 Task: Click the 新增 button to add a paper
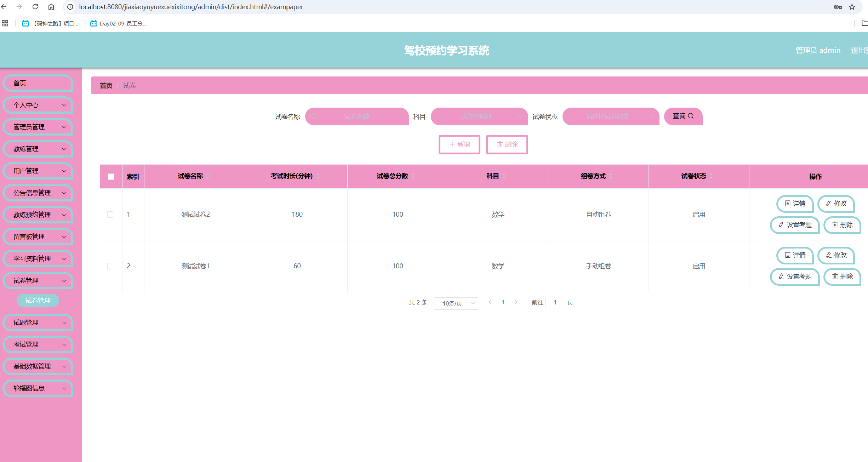(x=459, y=144)
